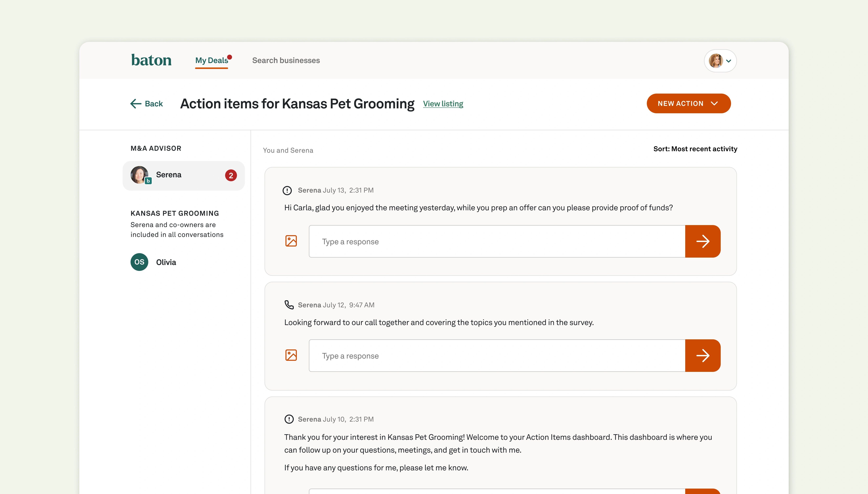Click the alert icon on the July 10 message
The image size is (868, 494).
tap(289, 419)
